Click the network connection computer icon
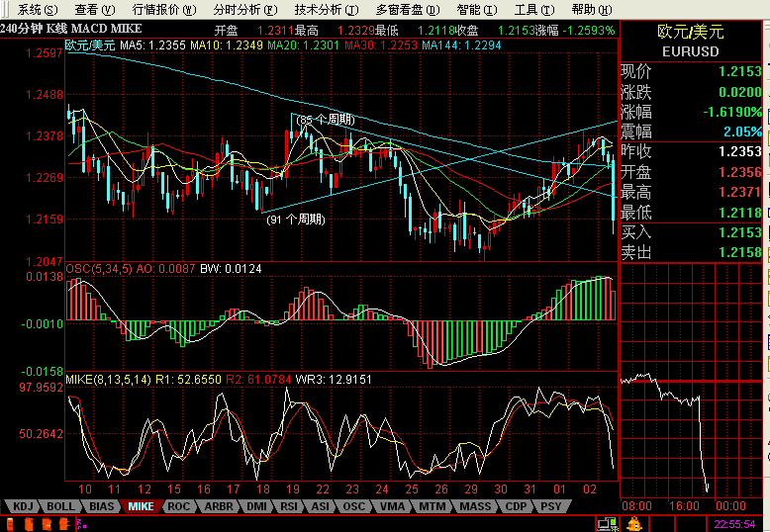Viewport: 770px width, 532px height. coord(607,525)
